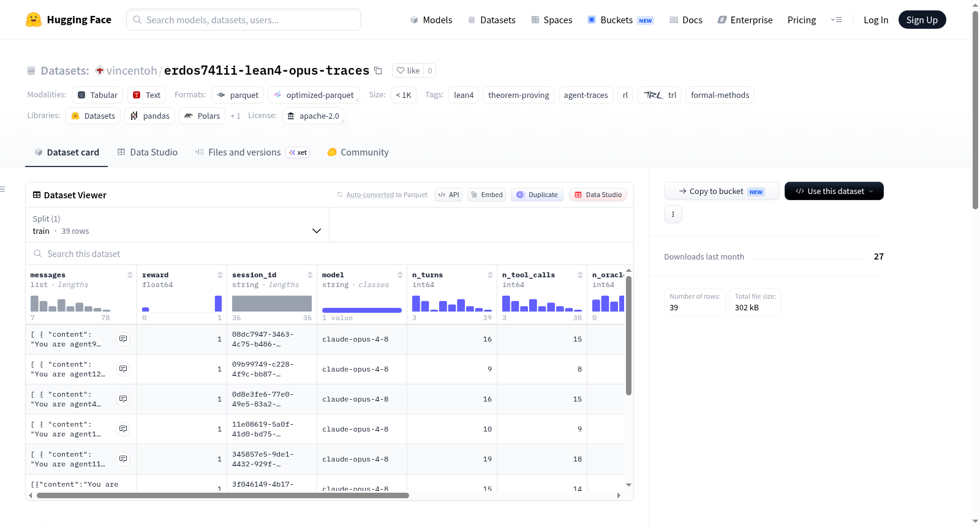Open Data Studio from the viewer header
The image size is (980, 527).
pyautogui.click(x=598, y=195)
